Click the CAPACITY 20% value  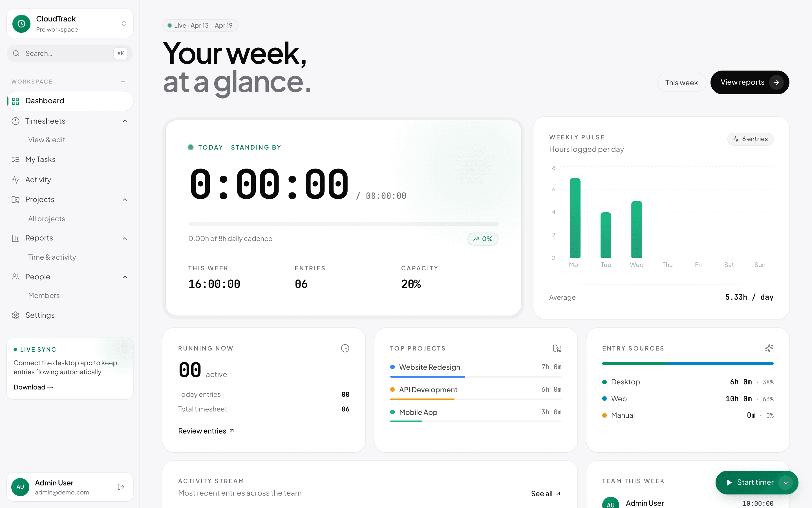[x=411, y=284]
